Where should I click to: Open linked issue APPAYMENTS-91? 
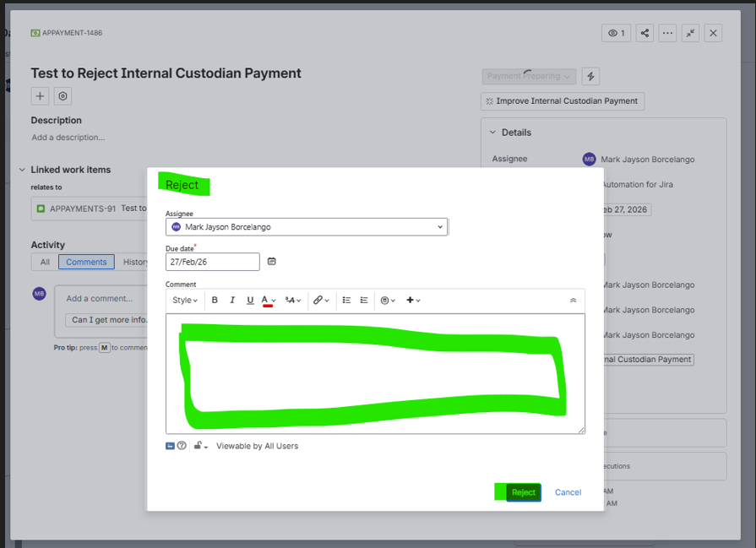click(x=83, y=209)
